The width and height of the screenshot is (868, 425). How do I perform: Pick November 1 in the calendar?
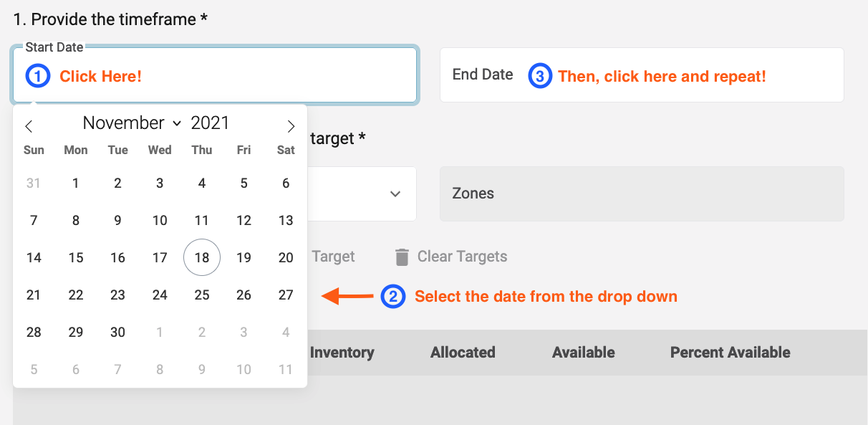click(x=76, y=183)
